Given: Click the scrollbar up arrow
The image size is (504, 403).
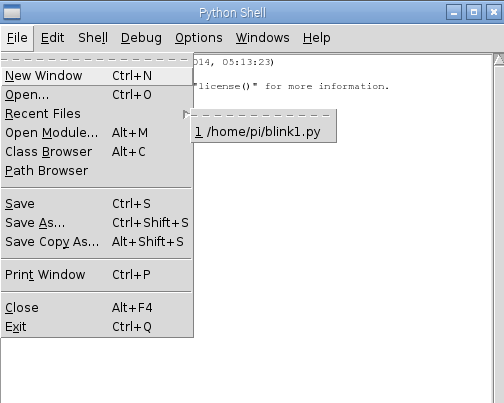Looking at the screenshot, I should pyautogui.click(x=499, y=60).
